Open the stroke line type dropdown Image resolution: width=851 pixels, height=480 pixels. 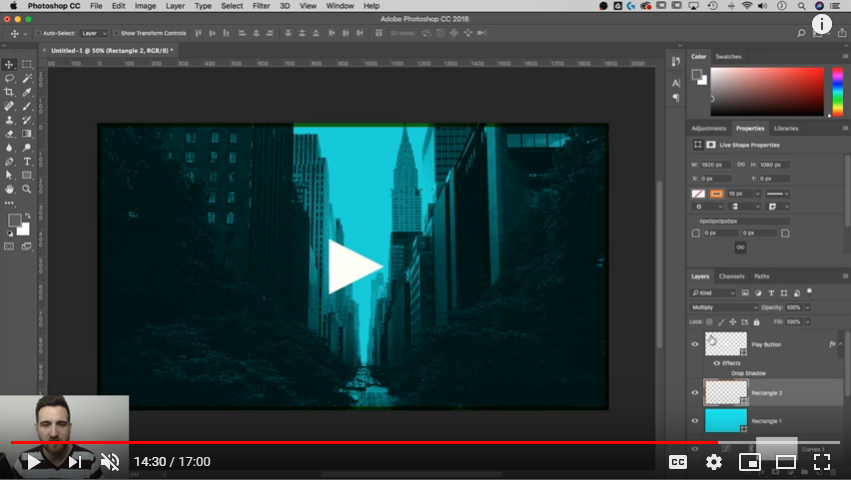tap(778, 194)
